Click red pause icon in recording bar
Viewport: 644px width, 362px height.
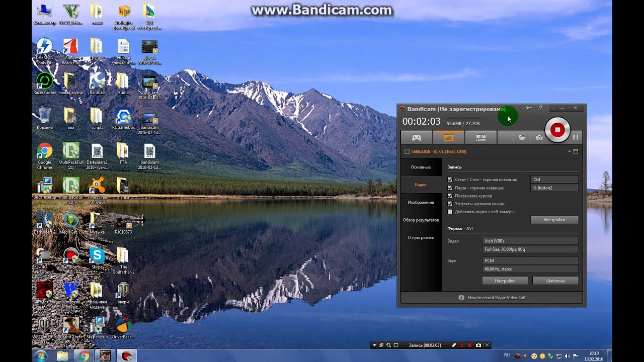point(462,345)
